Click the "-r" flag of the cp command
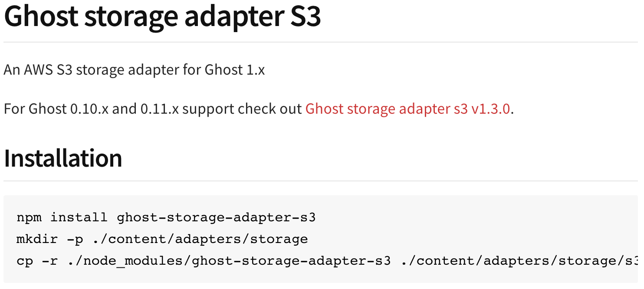644x289 pixels. (x=50, y=261)
